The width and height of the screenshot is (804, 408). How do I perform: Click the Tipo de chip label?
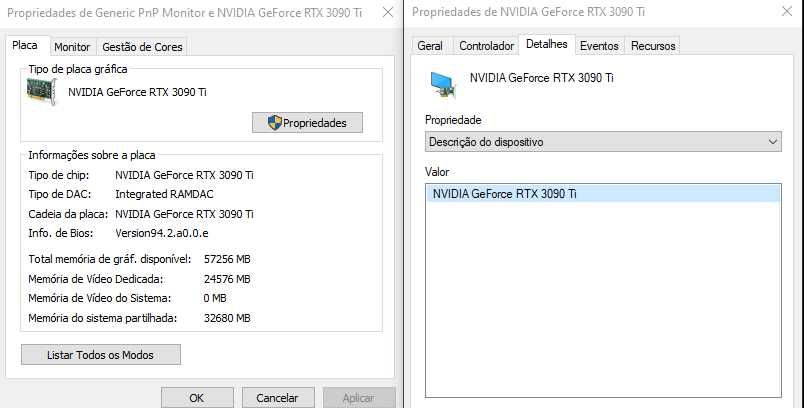point(58,175)
